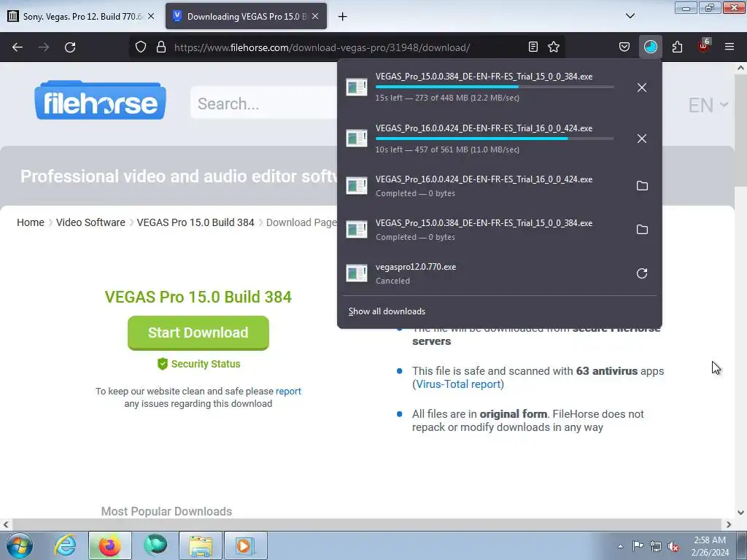Open Windows Explorer folder from taskbar

[x=201, y=545]
